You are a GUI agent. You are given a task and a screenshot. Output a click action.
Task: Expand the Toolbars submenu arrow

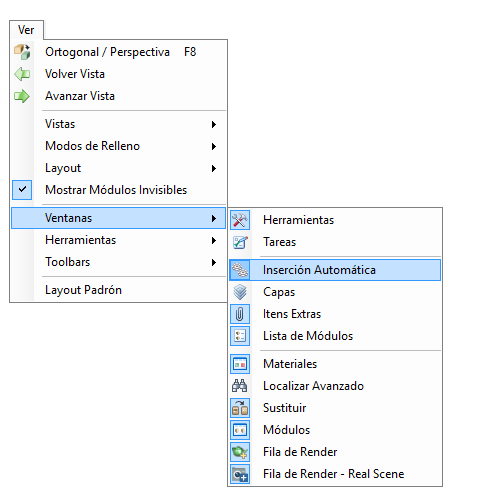click(x=214, y=262)
